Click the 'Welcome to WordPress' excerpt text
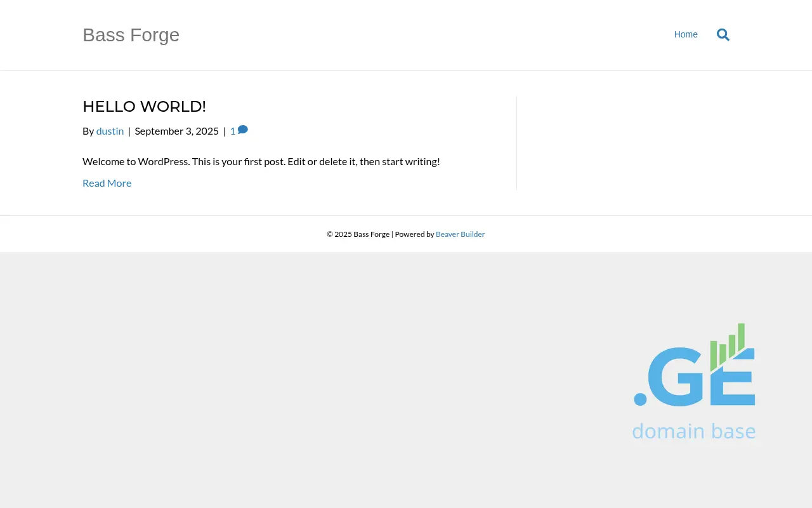 tap(261, 161)
